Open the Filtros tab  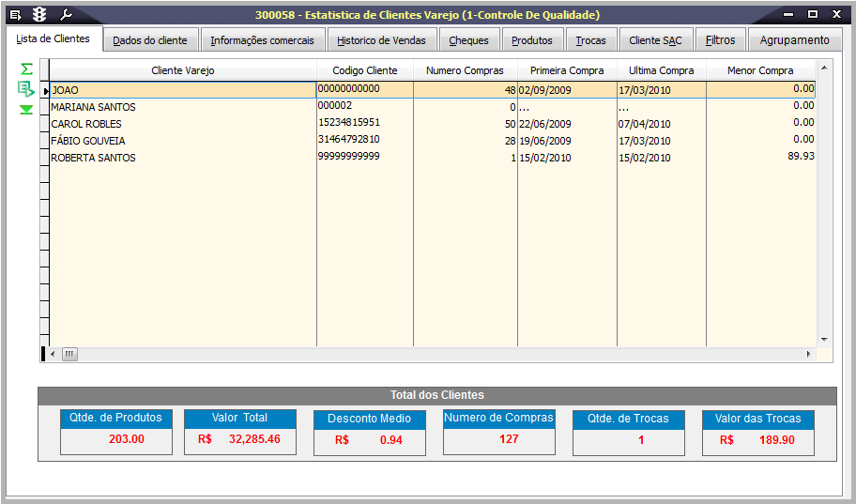coord(721,40)
